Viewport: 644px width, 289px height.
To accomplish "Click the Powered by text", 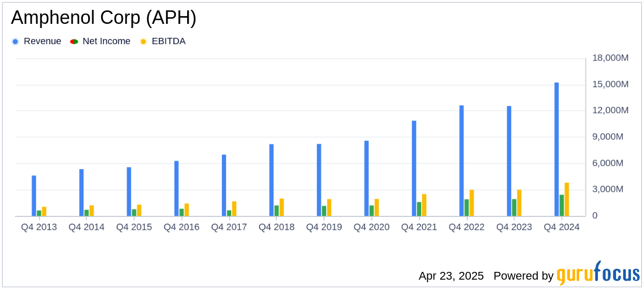I will coord(523,276).
